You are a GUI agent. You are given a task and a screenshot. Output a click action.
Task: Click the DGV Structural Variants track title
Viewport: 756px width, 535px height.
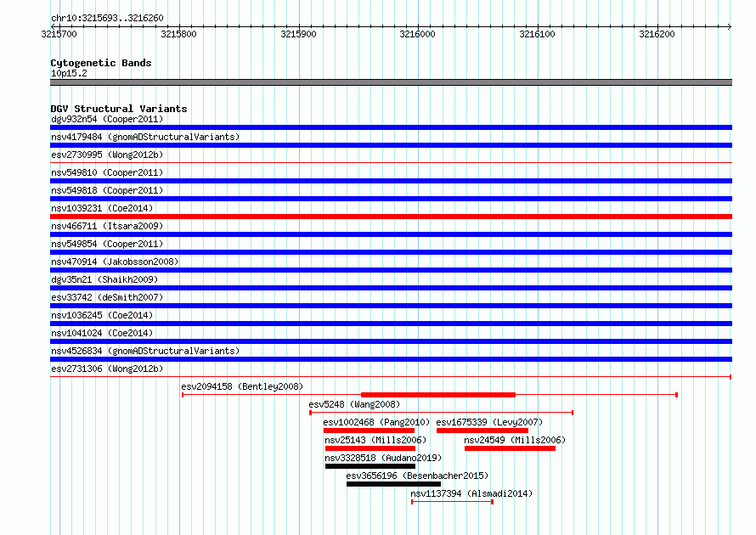(x=119, y=109)
